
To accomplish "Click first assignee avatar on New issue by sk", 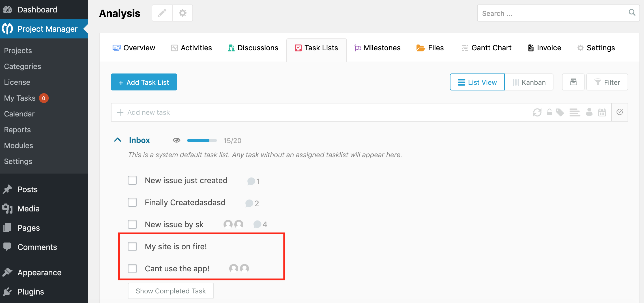I will [228, 224].
